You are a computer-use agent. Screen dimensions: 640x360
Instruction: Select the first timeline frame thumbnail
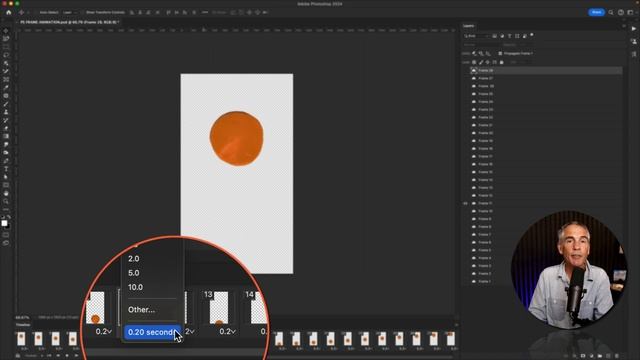(21, 339)
